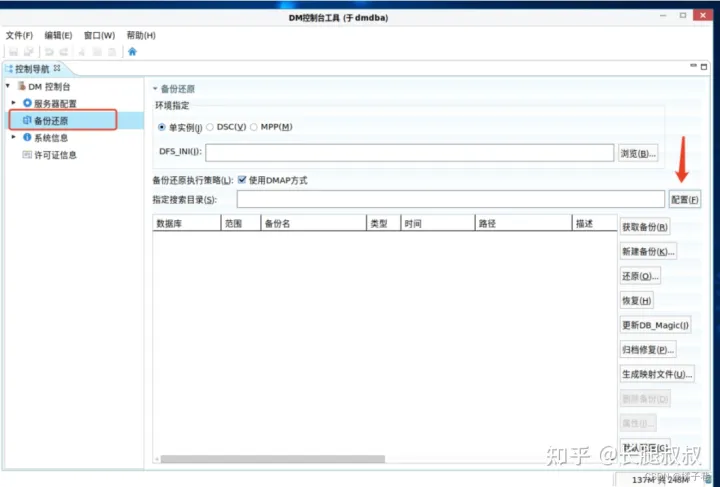Click the Undo toolbar icon

point(49,52)
